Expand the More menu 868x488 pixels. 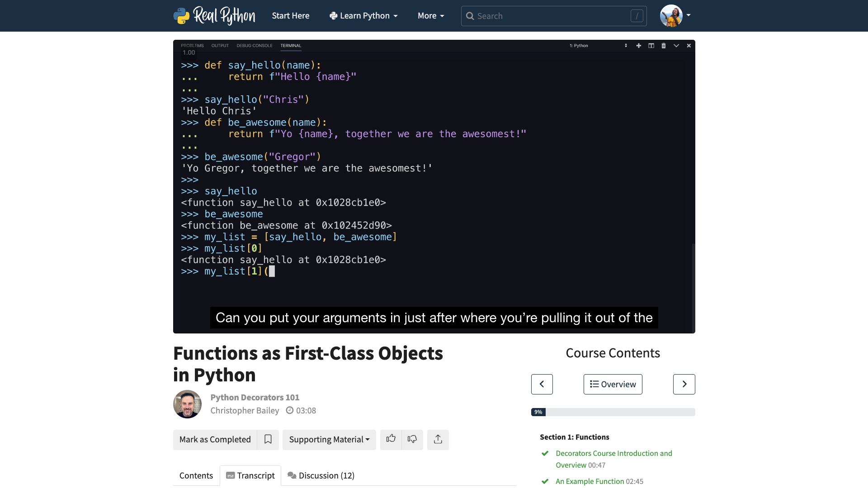pyautogui.click(x=431, y=16)
